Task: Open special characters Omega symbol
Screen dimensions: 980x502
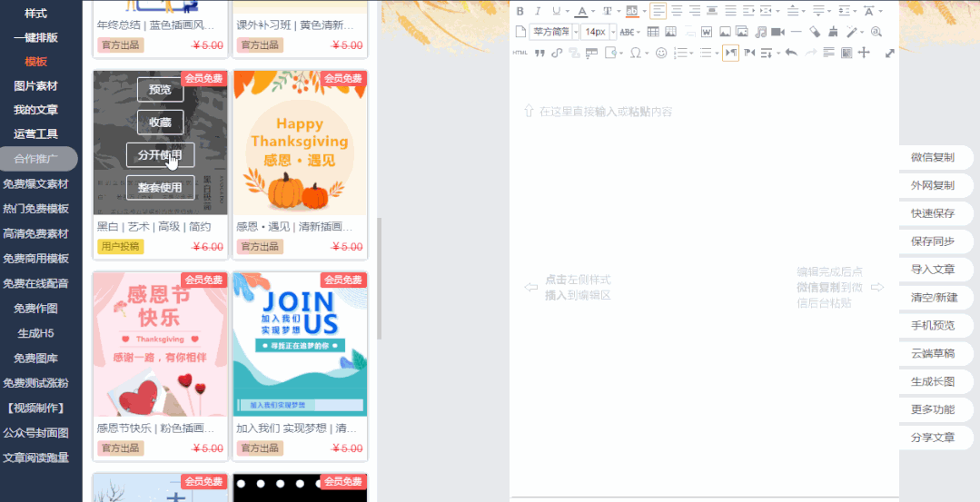Action: pos(635,53)
